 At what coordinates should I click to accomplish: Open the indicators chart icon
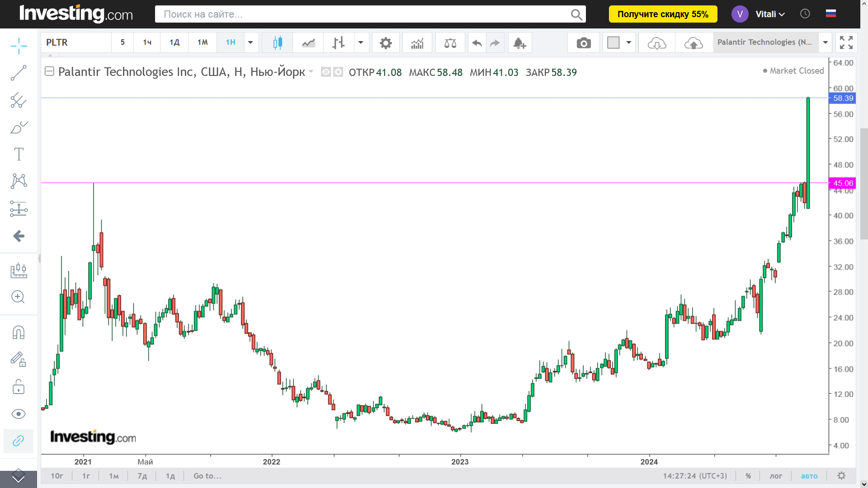coord(417,43)
